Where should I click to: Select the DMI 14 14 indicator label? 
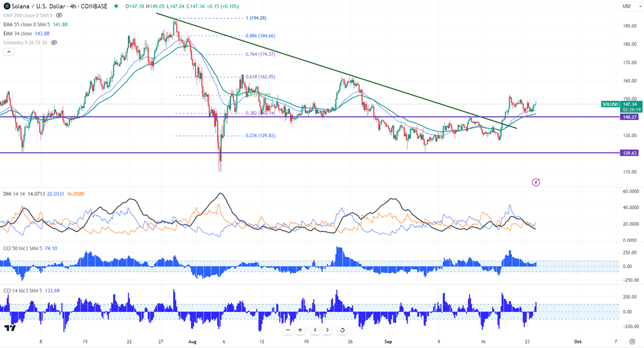pos(15,194)
